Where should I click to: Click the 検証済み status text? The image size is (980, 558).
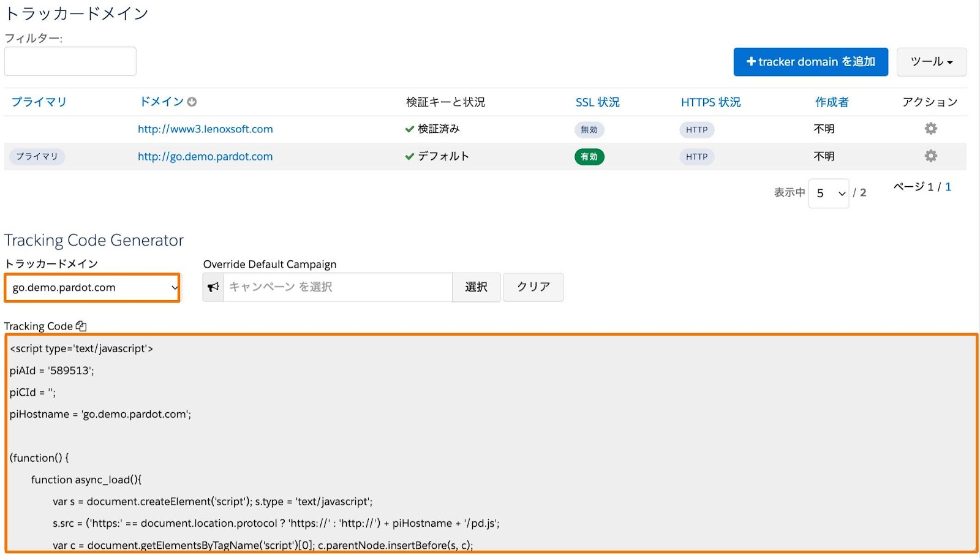[439, 129]
